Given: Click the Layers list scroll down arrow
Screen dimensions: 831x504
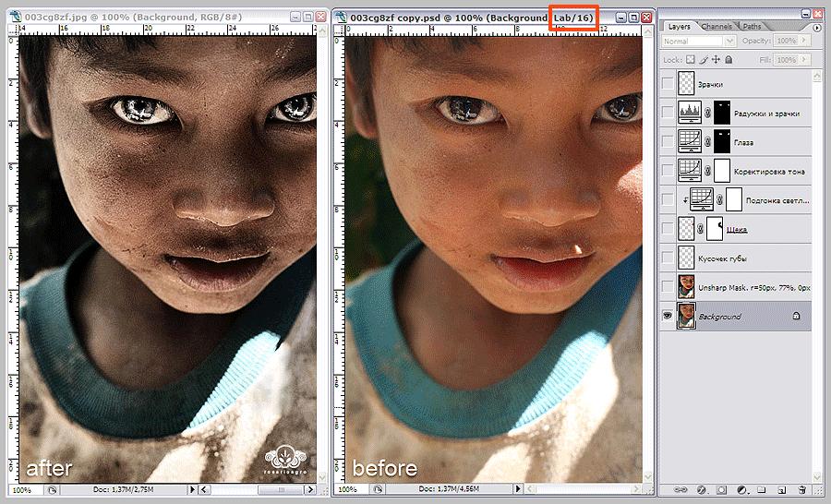Looking at the screenshot, I should pos(817,476).
